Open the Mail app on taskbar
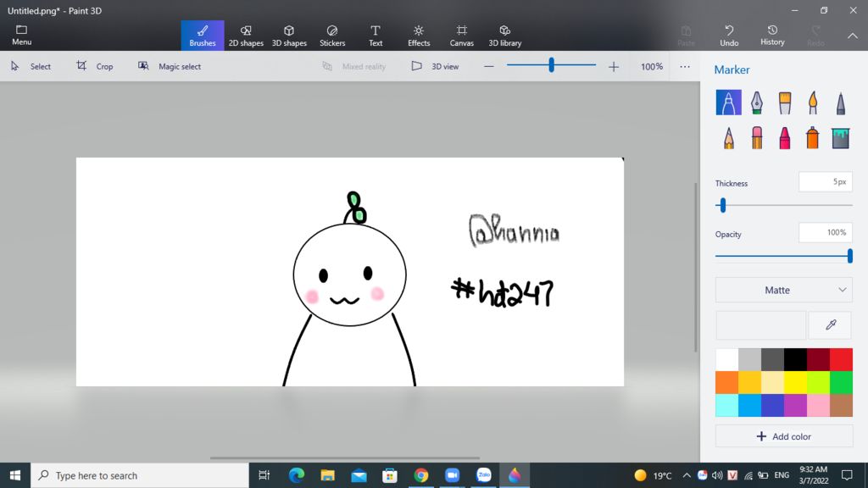 (359, 475)
